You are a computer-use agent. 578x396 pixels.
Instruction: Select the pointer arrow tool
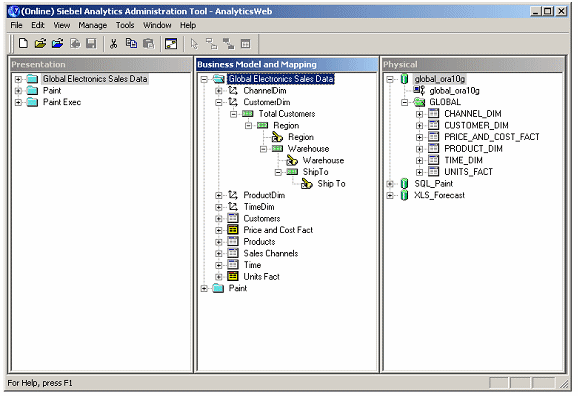pyautogui.click(x=194, y=44)
